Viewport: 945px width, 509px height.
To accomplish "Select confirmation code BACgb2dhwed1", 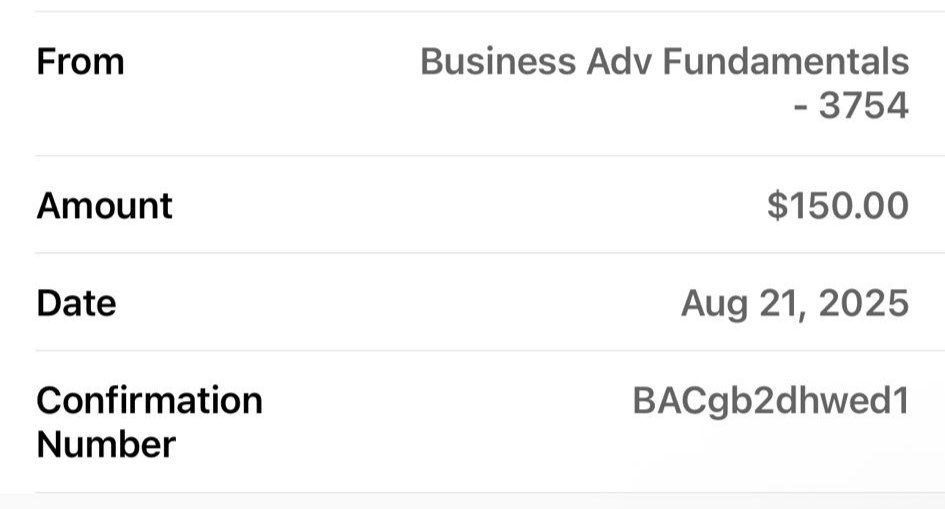I will coord(770,401).
